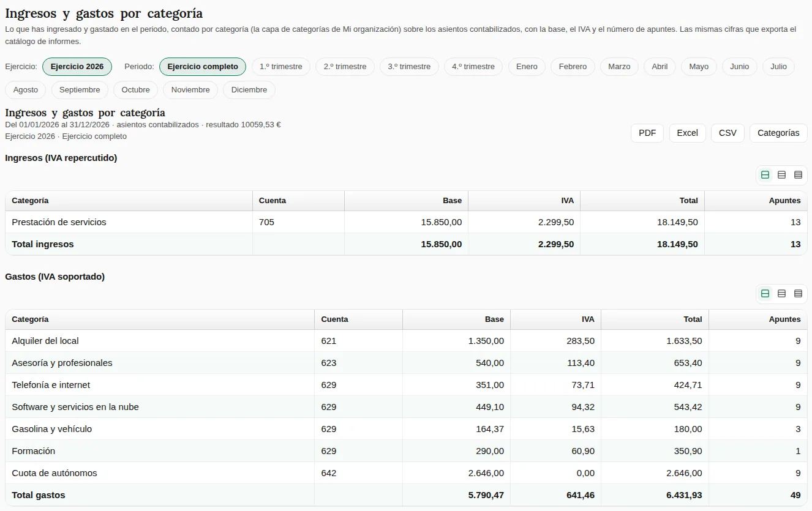Filter by 1.º trimestre
Viewport: 812px width, 511px height.
tap(281, 67)
